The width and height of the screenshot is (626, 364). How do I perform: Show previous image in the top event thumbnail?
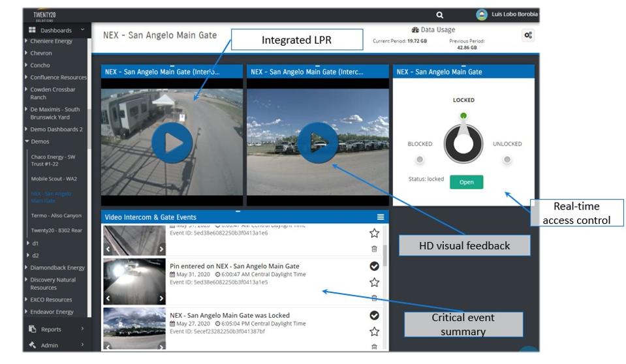pyautogui.click(x=108, y=249)
